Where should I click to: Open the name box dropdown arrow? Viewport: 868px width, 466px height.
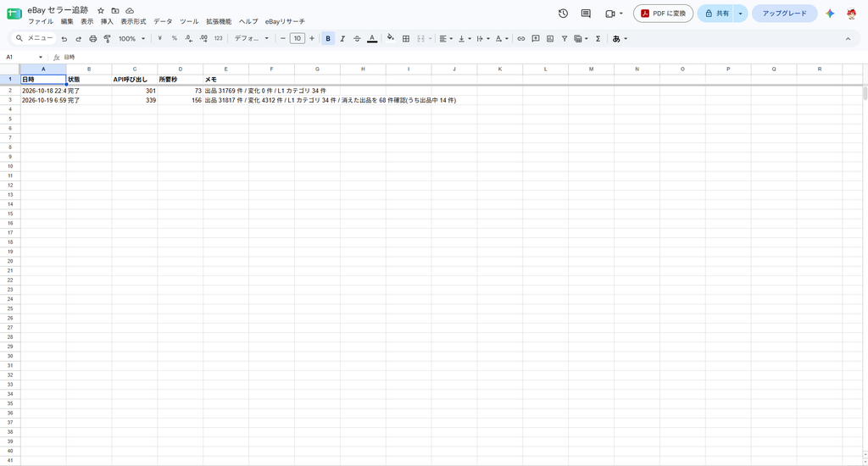tap(41, 57)
